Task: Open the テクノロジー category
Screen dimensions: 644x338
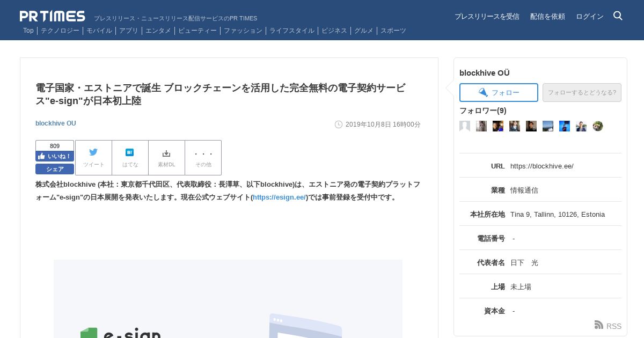Action: click(60, 31)
